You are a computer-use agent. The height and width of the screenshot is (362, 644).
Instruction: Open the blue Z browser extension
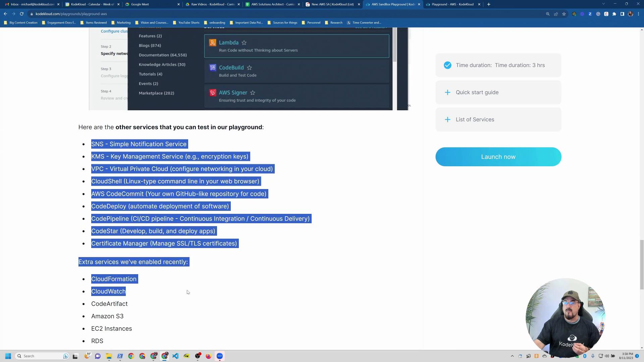pyautogui.click(x=590, y=14)
